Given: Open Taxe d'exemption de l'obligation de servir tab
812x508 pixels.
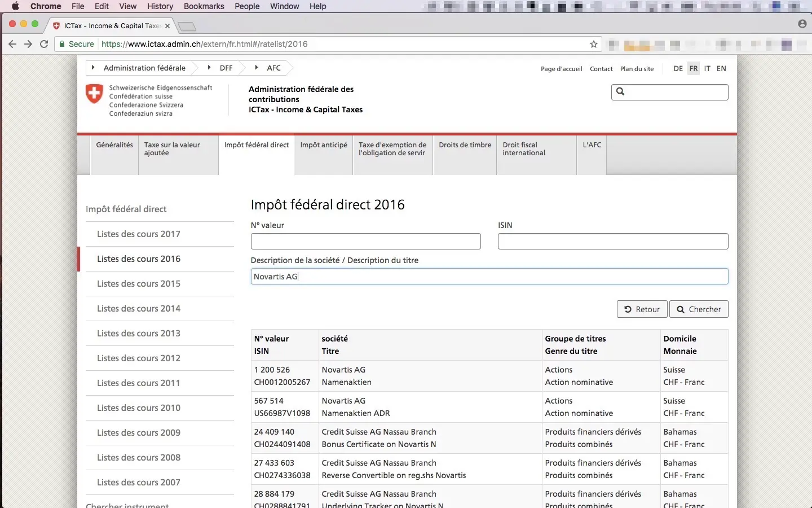Looking at the screenshot, I should (392, 155).
